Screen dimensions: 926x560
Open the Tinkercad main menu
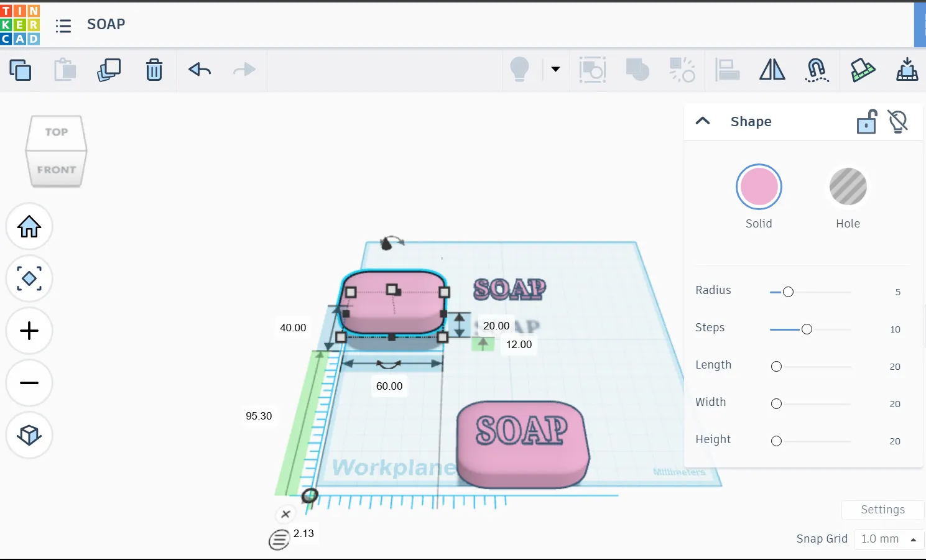coord(63,25)
